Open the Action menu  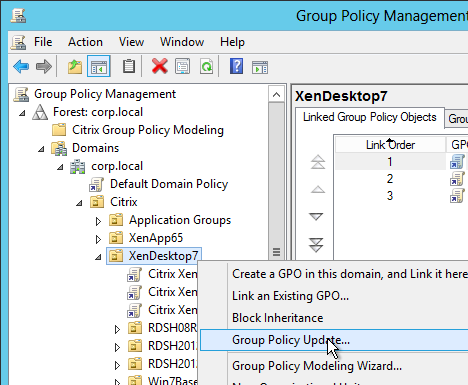(85, 42)
